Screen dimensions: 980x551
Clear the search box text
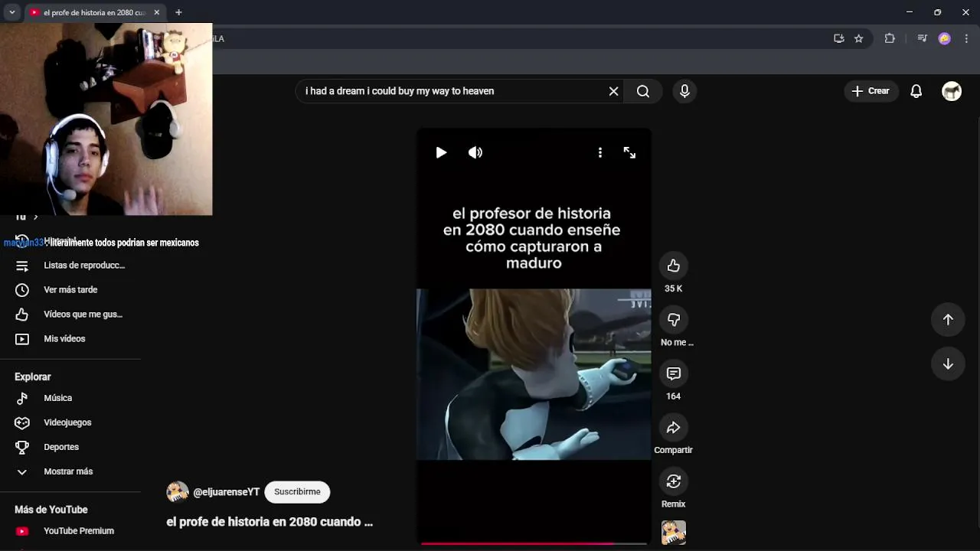pos(613,91)
